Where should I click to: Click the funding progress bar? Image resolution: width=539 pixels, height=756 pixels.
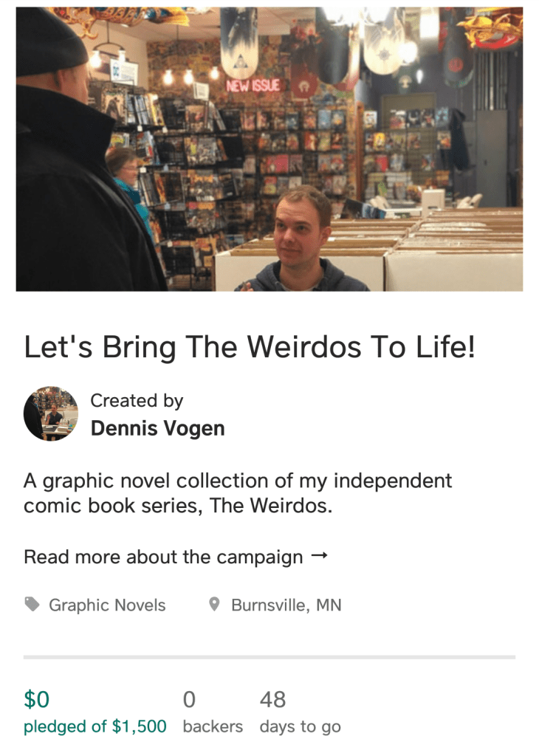tap(269, 656)
